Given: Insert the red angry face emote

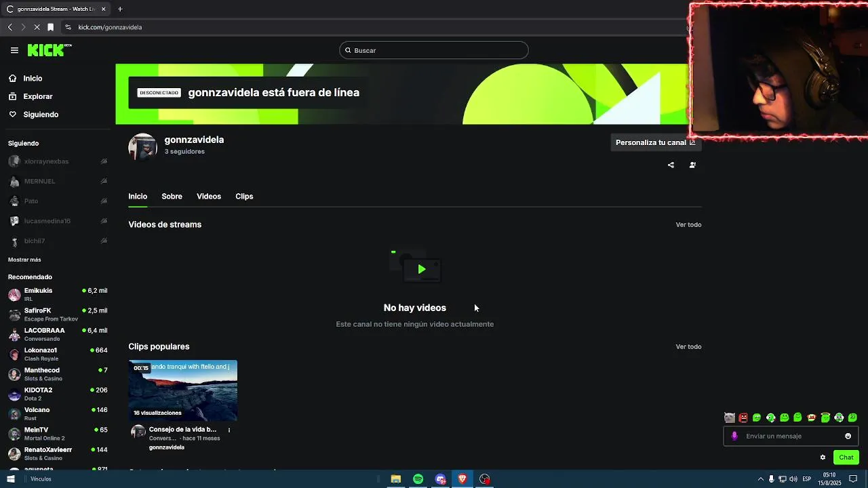Looking at the screenshot, I should tap(743, 418).
